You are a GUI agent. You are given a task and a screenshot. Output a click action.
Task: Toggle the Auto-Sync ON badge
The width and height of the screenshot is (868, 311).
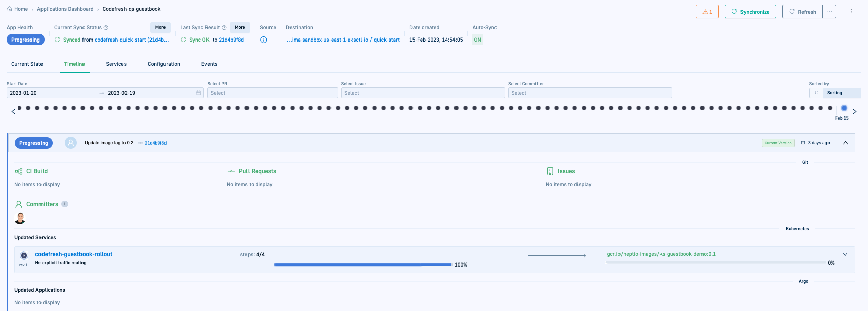(x=477, y=40)
